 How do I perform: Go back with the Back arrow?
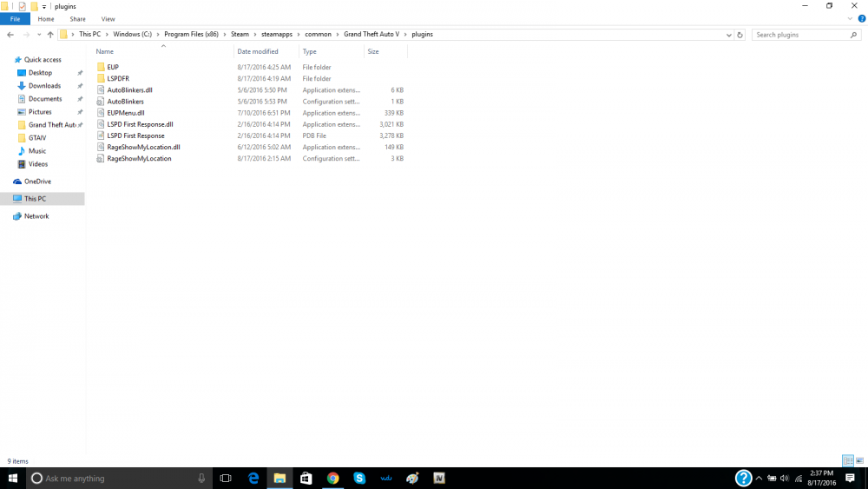tap(10, 35)
